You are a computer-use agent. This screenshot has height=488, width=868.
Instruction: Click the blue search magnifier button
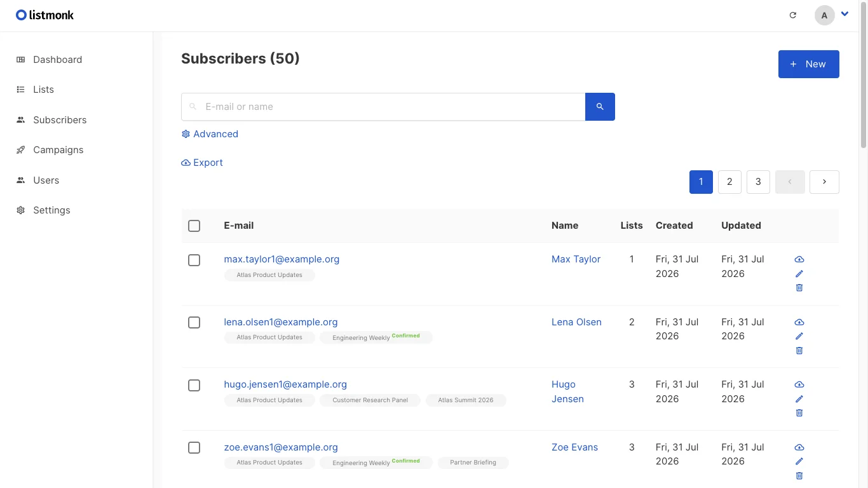pyautogui.click(x=600, y=107)
